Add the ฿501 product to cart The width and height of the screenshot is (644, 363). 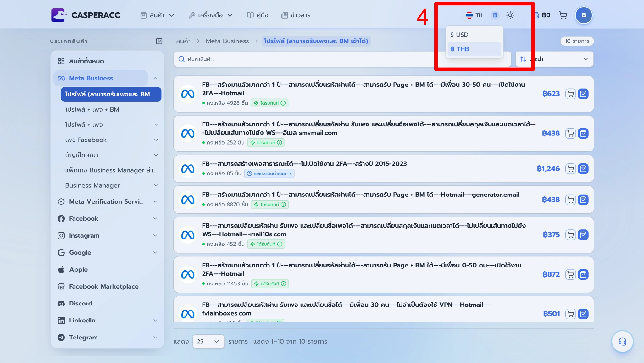pyautogui.click(x=570, y=314)
